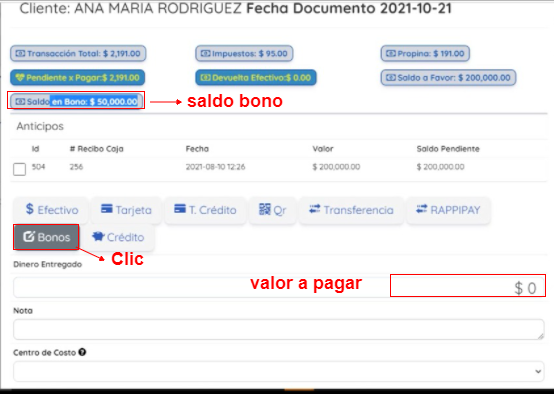Click the Centro de Costo help icon
The height and width of the screenshot is (394, 554).
tap(82, 352)
